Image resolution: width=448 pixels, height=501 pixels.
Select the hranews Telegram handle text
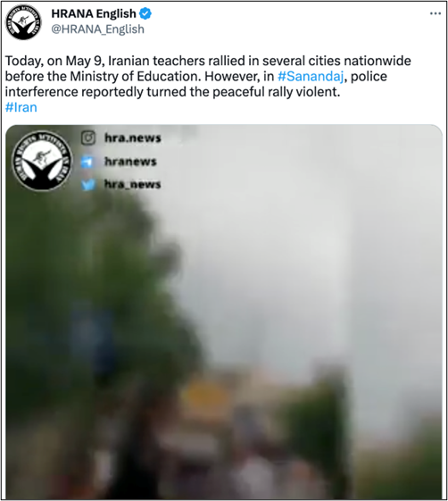[130, 162]
